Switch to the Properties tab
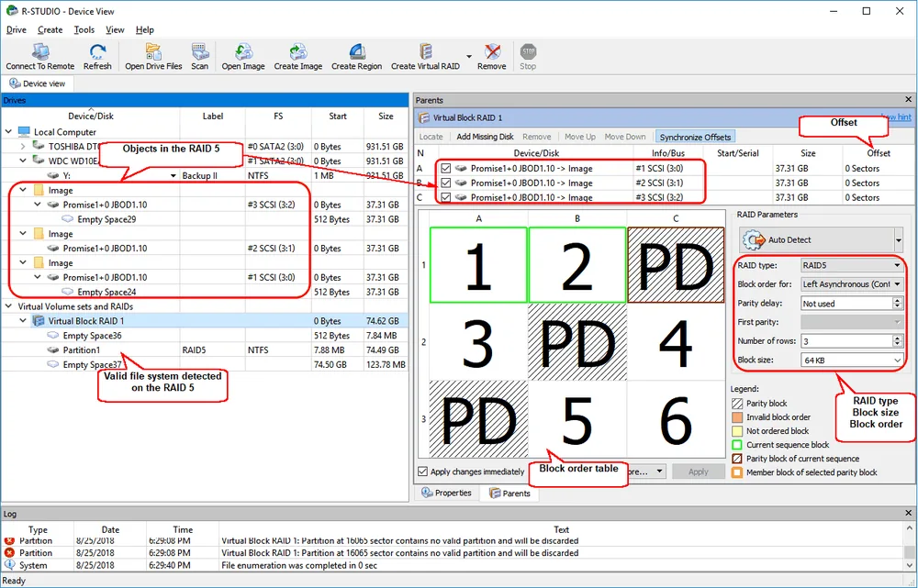The height and width of the screenshot is (588, 918). coord(447,494)
